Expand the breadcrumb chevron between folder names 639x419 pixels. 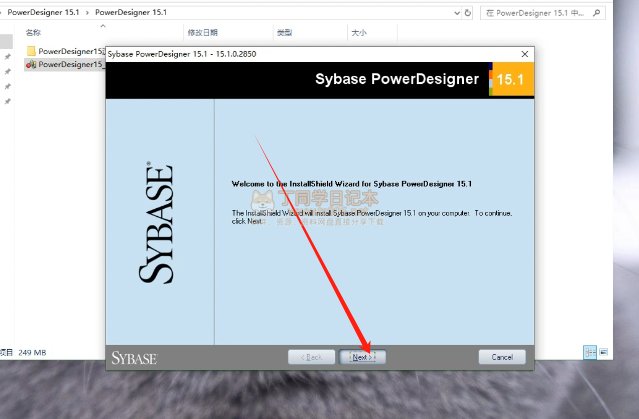87,12
